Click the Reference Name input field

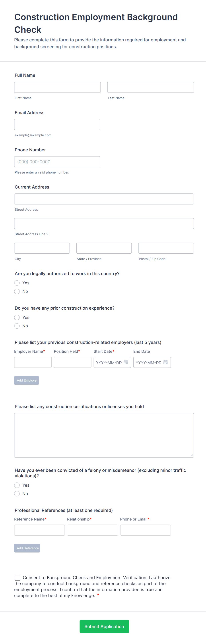[40, 530]
